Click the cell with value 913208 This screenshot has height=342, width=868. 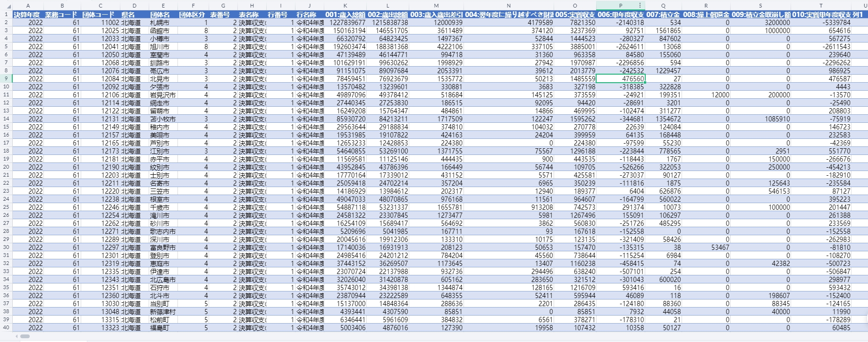[509, 207]
